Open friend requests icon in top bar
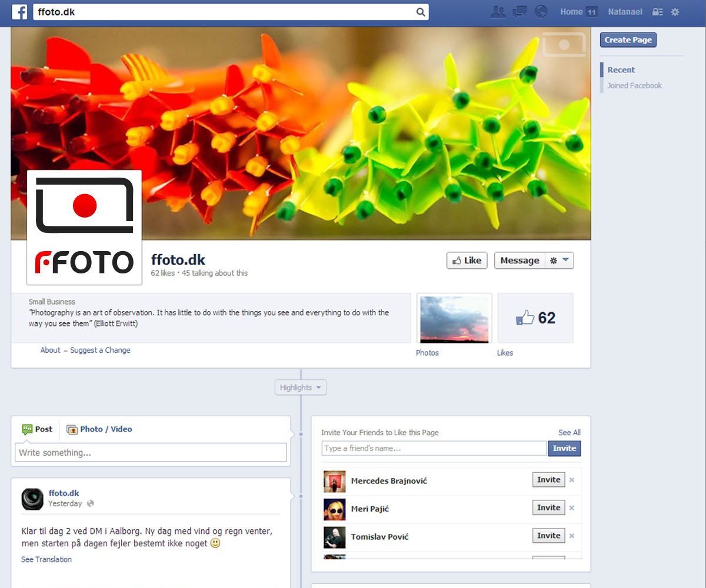 pos(498,12)
